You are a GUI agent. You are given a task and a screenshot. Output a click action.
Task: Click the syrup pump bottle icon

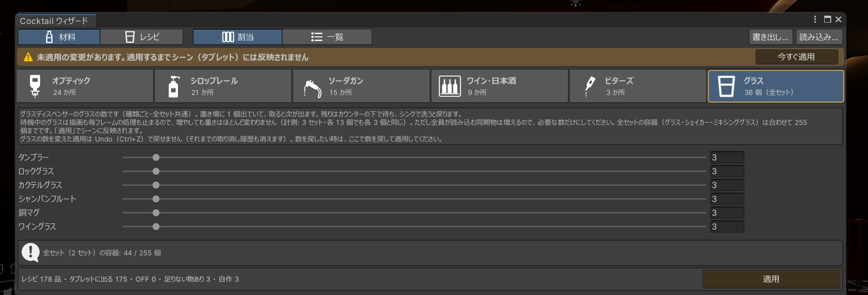(x=174, y=86)
